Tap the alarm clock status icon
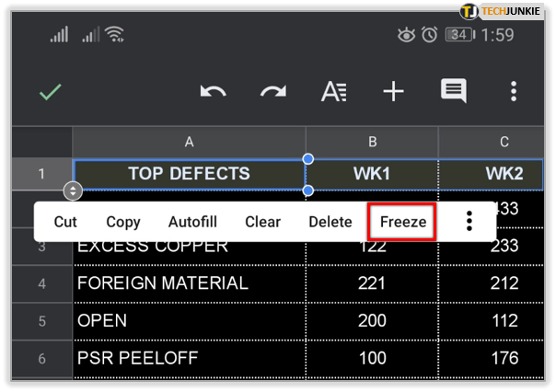The width and height of the screenshot is (556, 392). coord(429,35)
